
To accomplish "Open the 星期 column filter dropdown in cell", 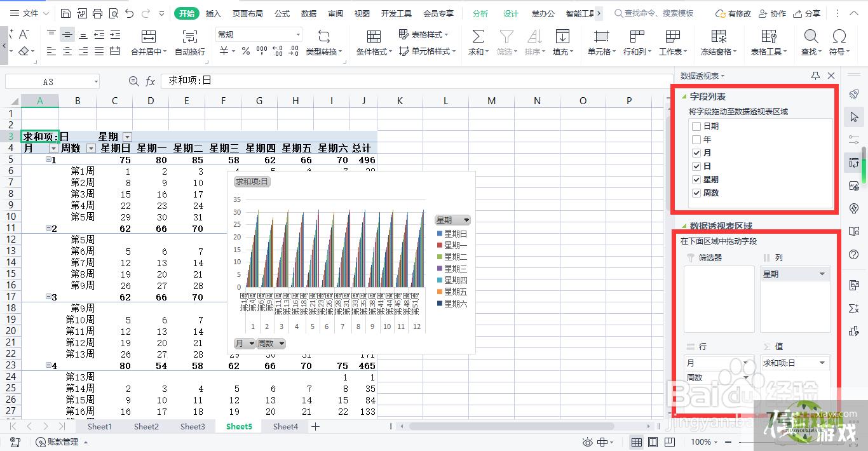I will tap(127, 137).
